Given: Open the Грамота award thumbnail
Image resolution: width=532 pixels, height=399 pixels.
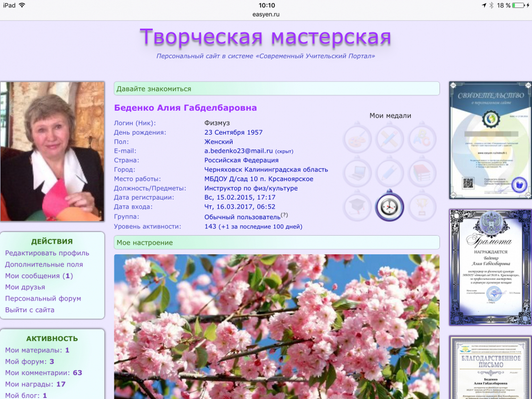Looking at the screenshot, I should coord(491,268).
